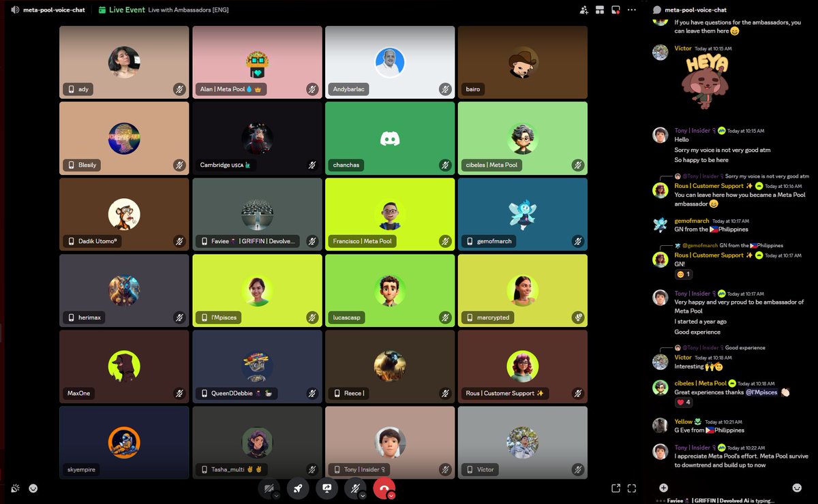Screen dimensions: 818x504
Task: Select Cambridge USCA participant tile
Action: point(257,138)
